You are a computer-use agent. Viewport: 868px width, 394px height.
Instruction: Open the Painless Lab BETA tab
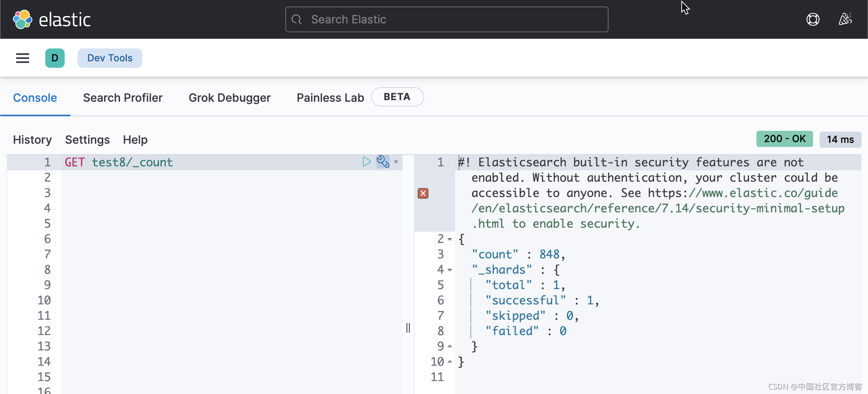pyautogui.click(x=330, y=97)
